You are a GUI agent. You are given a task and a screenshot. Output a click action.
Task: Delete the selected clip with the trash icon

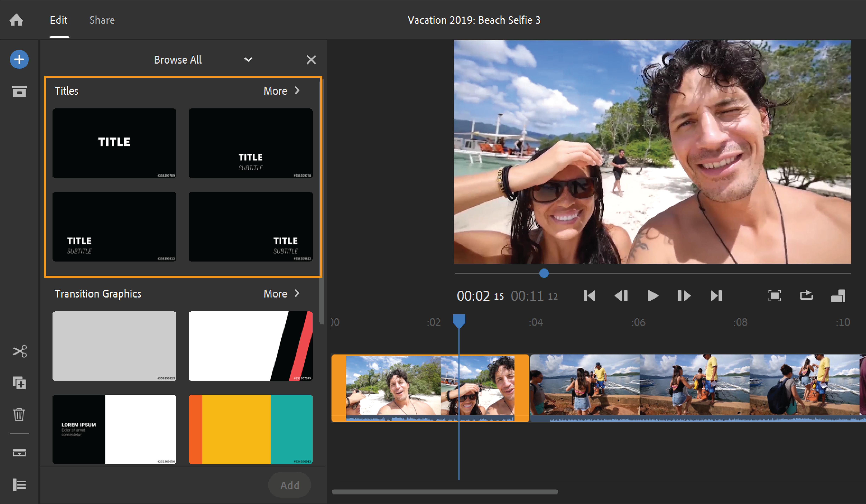[x=19, y=415]
